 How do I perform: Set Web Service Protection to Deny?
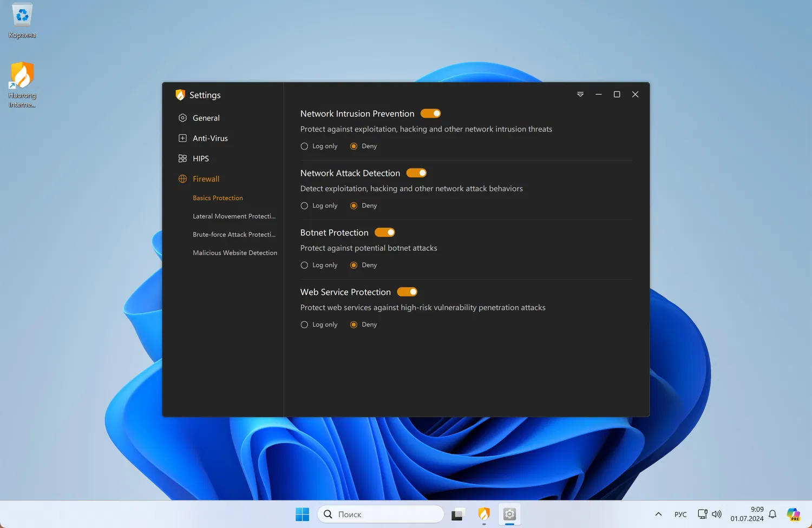click(x=363, y=325)
